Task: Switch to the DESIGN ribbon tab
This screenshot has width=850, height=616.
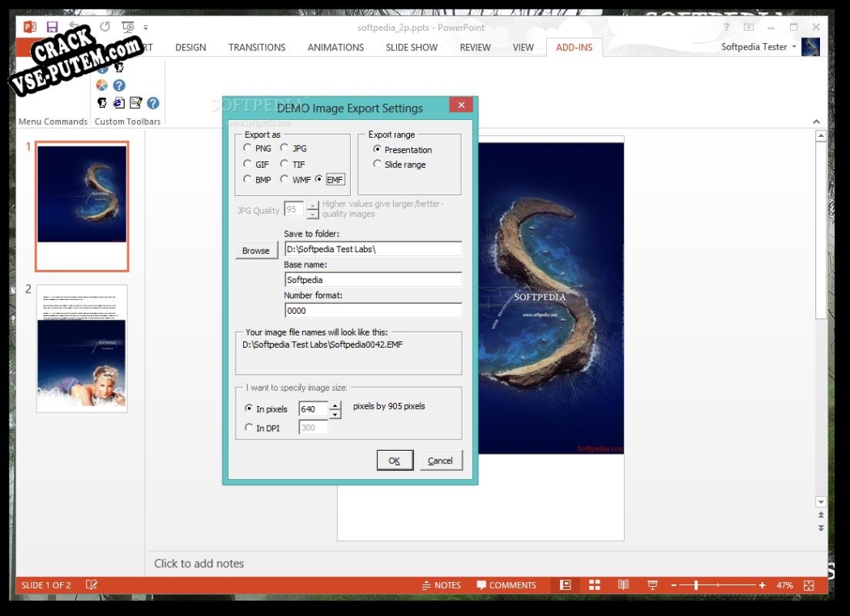Action: pyautogui.click(x=190, y=48)
